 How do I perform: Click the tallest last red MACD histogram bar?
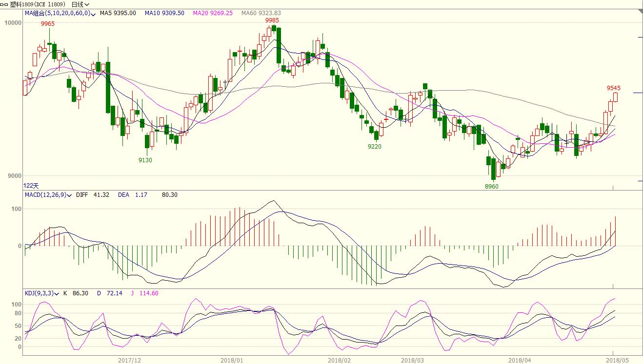pos(616,231)
